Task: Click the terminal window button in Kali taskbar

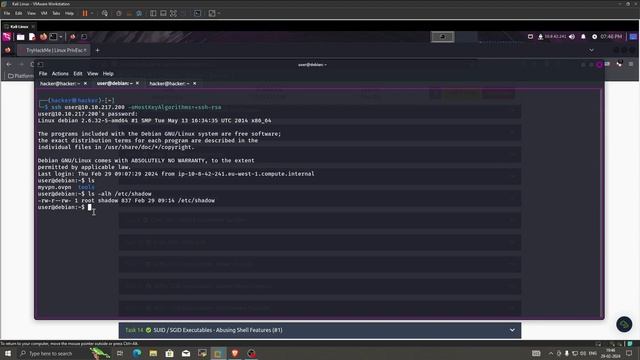Action: pos(84,37)
